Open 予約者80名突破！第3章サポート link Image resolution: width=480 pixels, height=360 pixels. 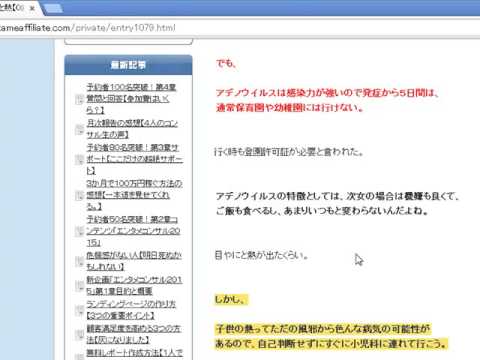[134, 159]
